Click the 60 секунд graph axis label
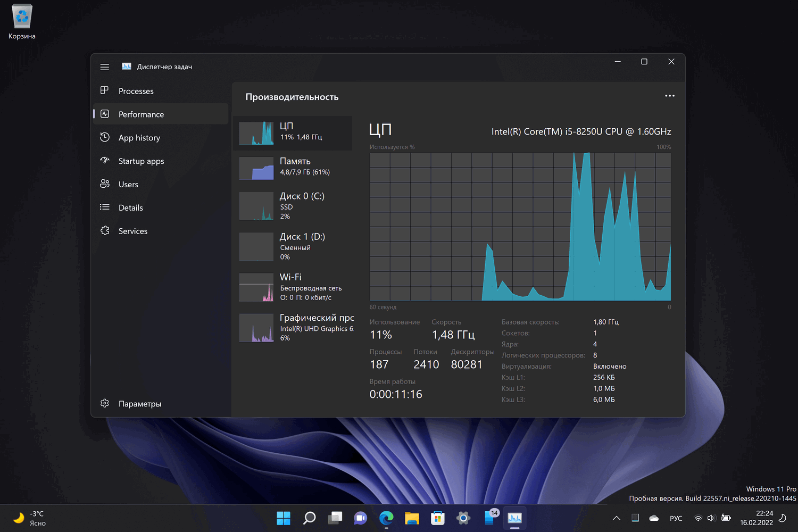Viewport: 798px width, 532px height. 383,307
